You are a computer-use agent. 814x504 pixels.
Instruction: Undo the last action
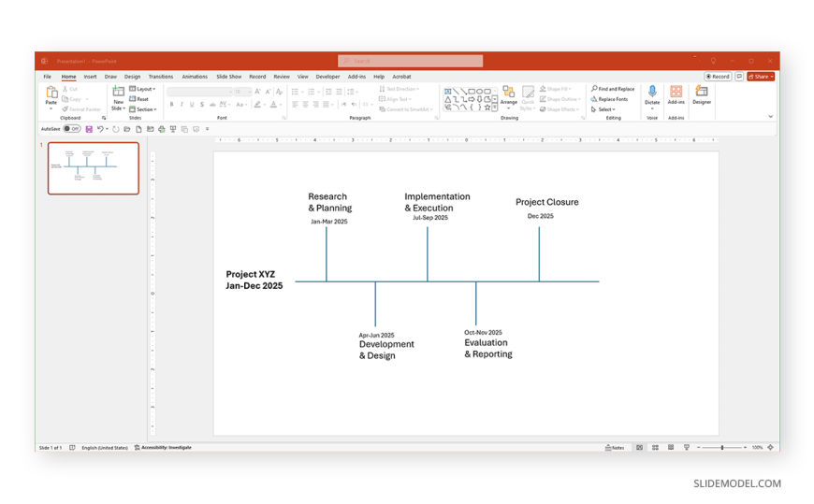tap(100, 129)
